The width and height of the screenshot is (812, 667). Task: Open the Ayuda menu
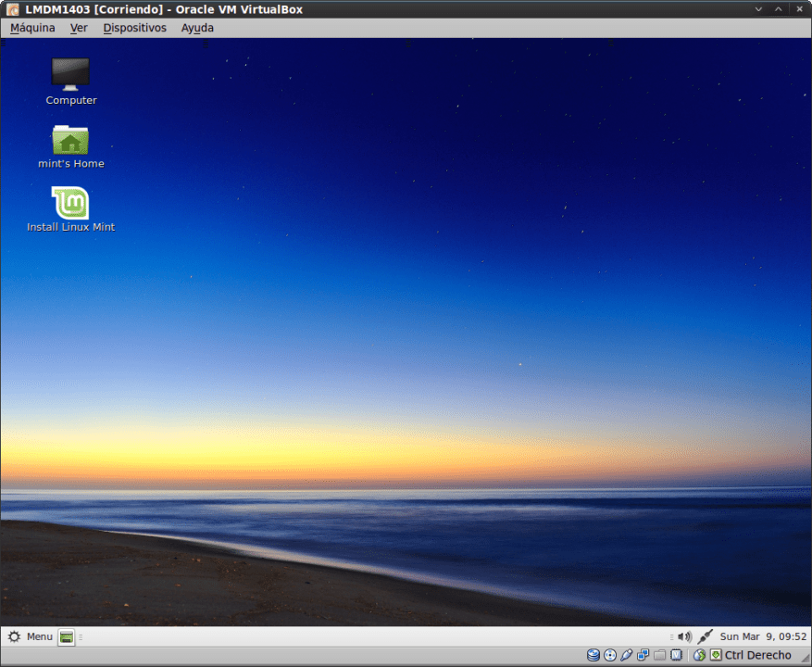[197, 28]
